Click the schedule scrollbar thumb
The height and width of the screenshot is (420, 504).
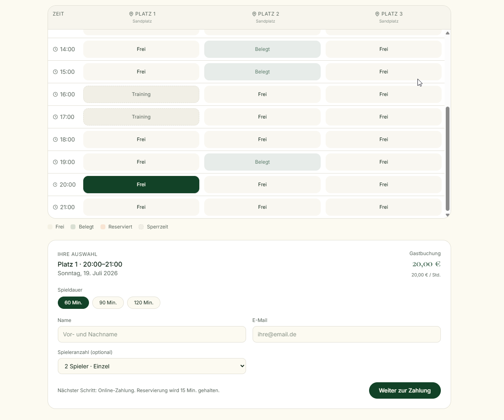tap(447, 158)
